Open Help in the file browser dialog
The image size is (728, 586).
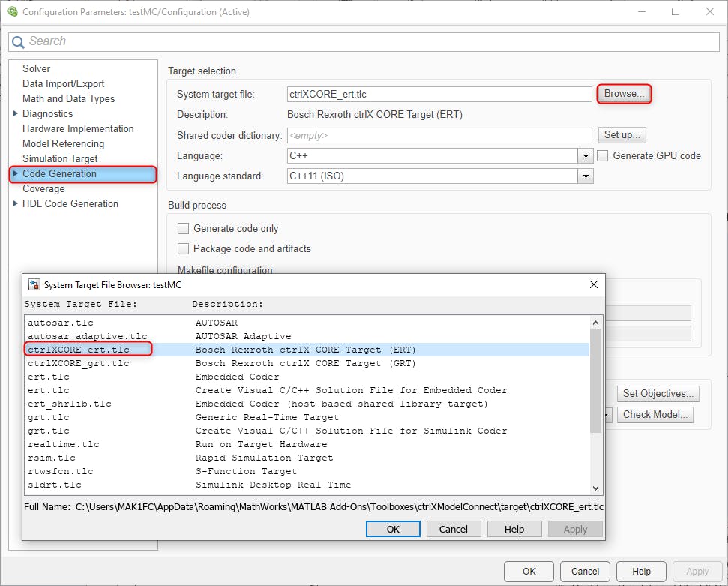tap(514, 529)
